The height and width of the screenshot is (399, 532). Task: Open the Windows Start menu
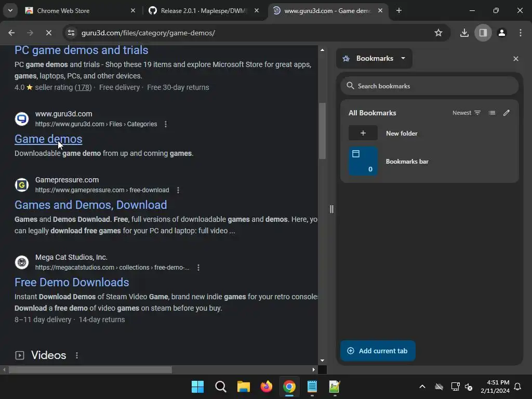click(197, 387)
